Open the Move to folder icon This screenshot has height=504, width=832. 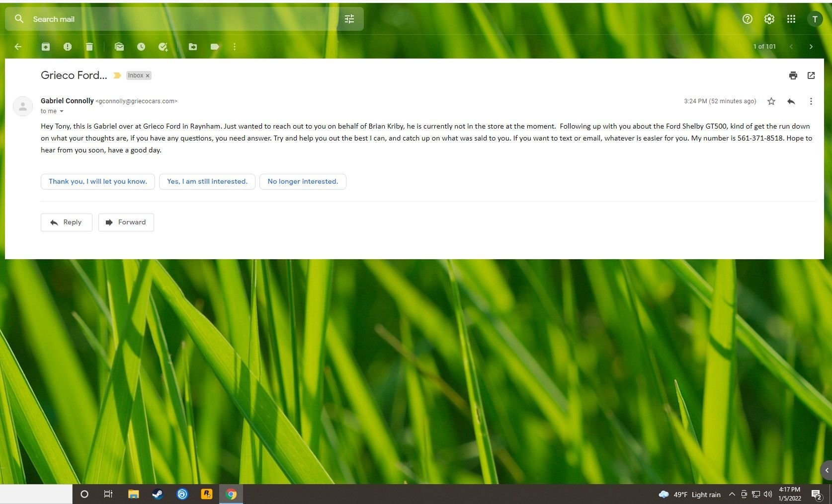(x=193, y=47)
